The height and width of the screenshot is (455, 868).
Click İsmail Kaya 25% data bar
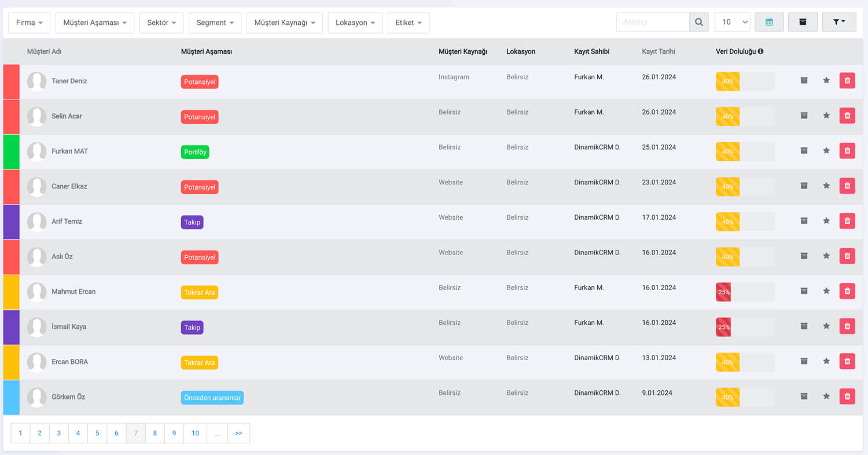pos(745,327)
